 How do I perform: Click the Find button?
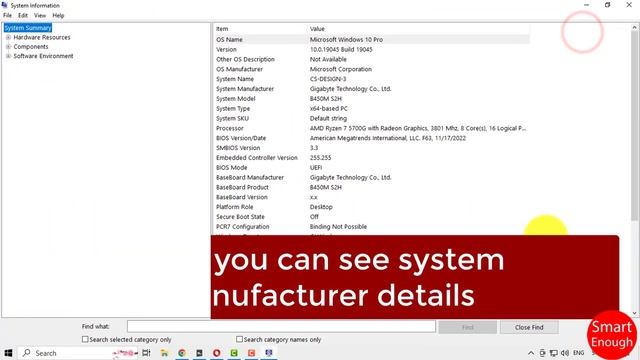[467, 327]
